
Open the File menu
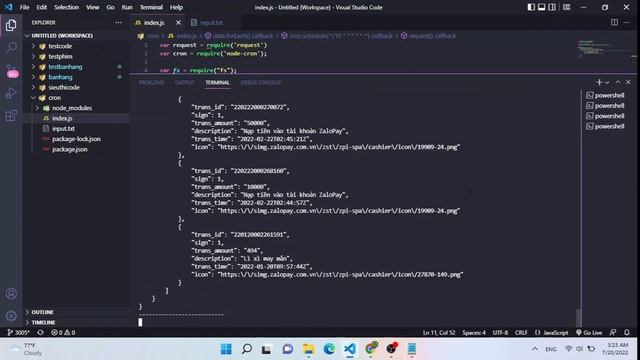pyautogui.click(x=24, y=7)
